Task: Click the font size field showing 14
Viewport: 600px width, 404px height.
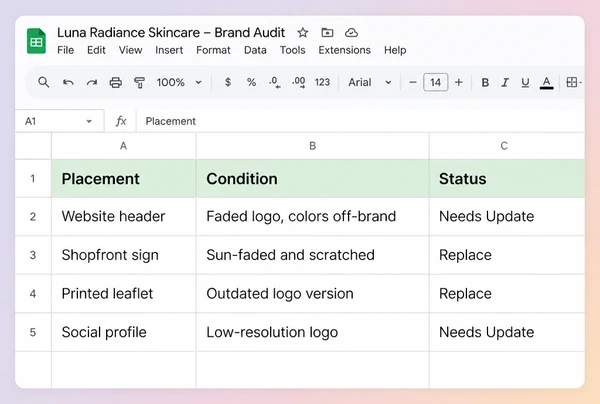Action: point(435,82)
